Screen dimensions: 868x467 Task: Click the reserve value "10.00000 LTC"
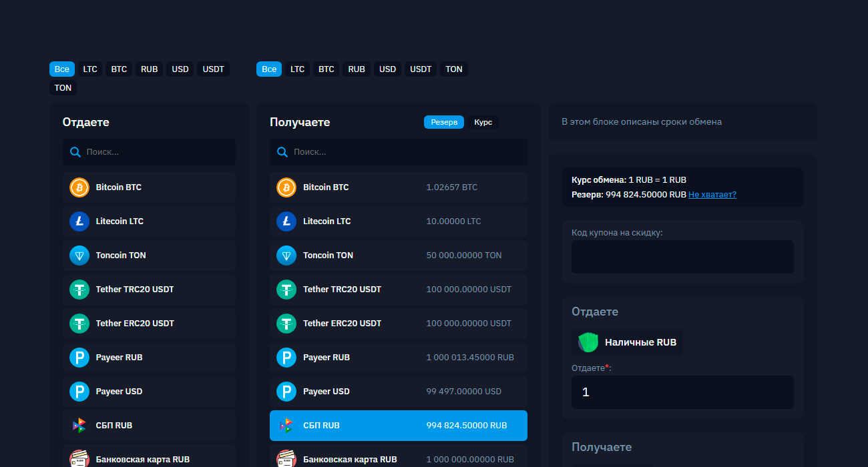[453, 221]
